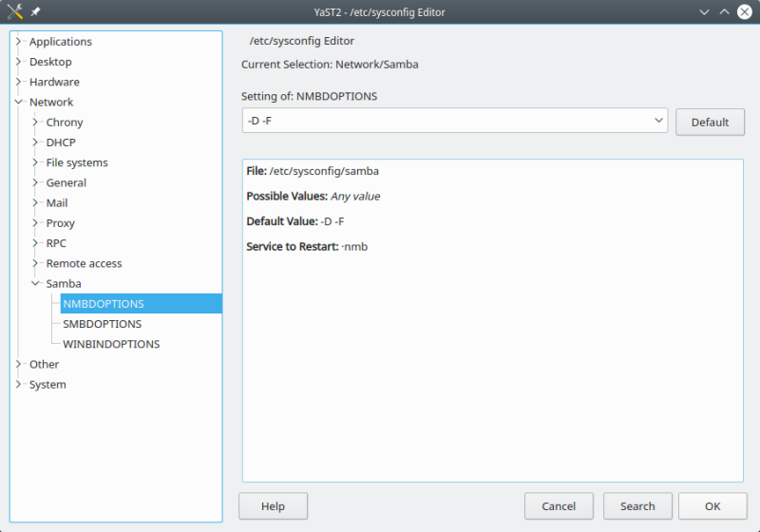Expand the RPC subtree arrow
760x532 pixels.
35,243
